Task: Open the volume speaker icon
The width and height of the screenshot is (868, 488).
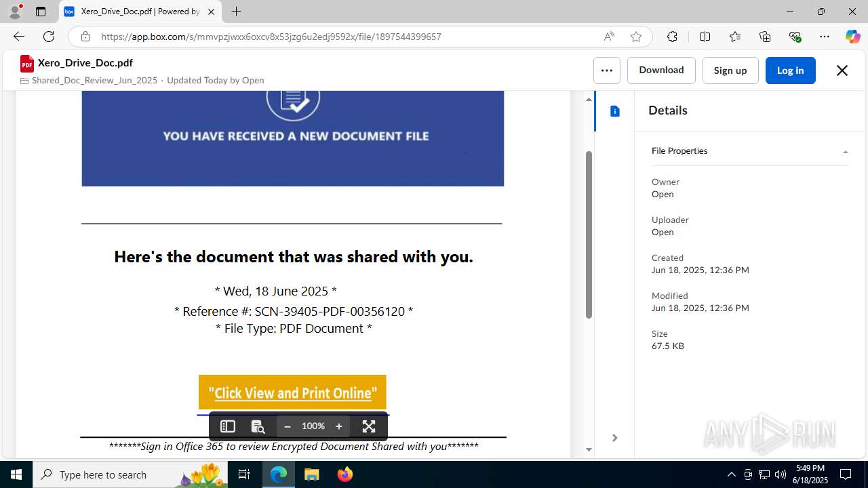Action: [x=780, y=474]
